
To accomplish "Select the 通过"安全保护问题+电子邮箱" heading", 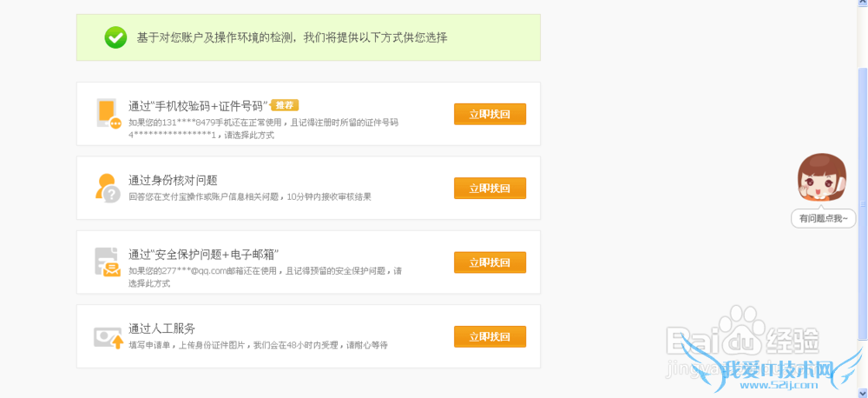I will tap(203, 254).
